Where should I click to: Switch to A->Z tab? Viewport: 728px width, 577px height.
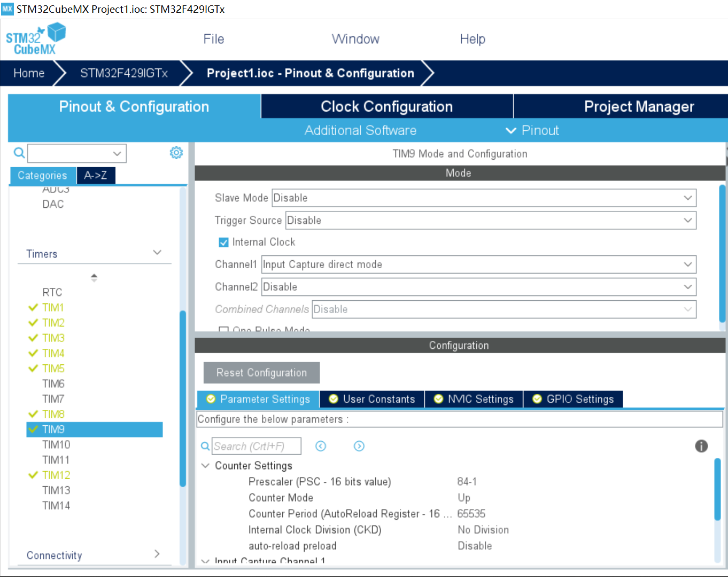point(96,175)
